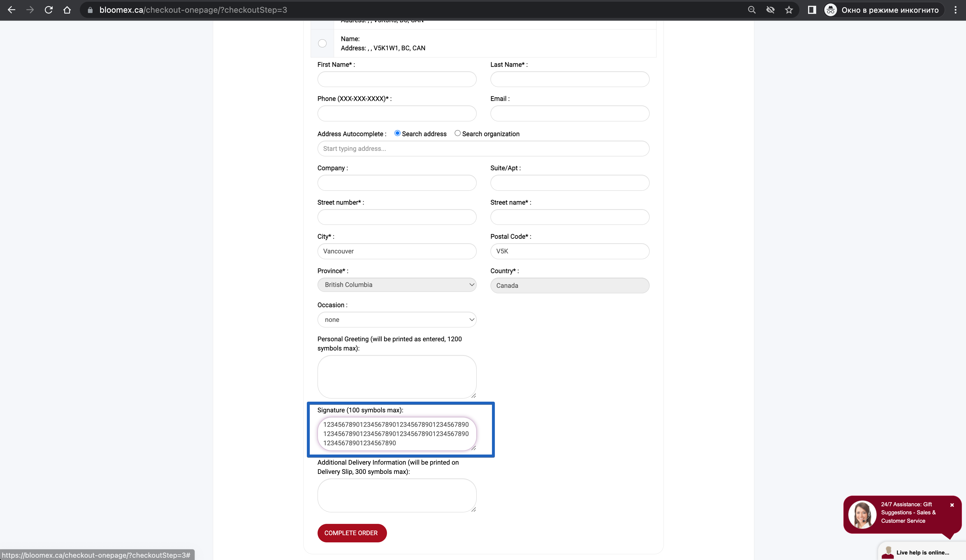This screenshot has width=966, height=560.
Task: Open the Province dropdown showing British Columbia
Action: point(397,285)
